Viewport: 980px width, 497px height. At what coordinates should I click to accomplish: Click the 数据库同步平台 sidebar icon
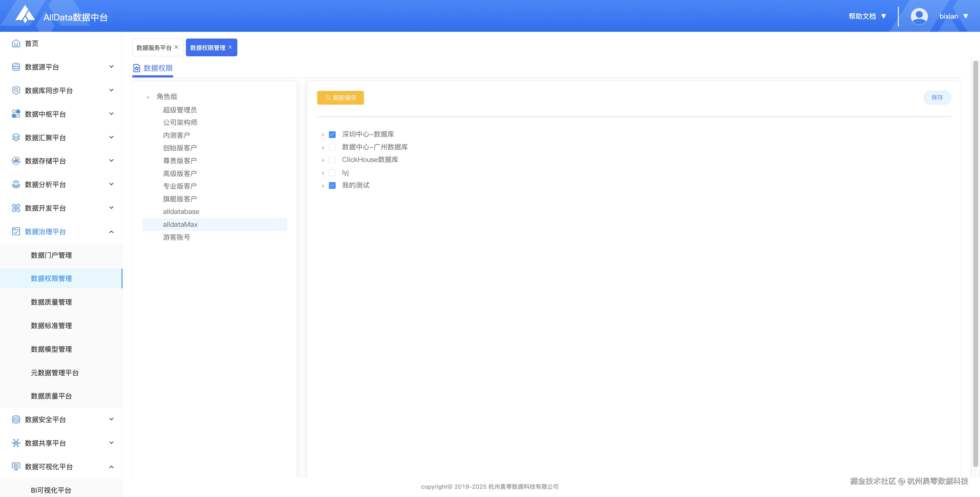(x=16, y=91)
